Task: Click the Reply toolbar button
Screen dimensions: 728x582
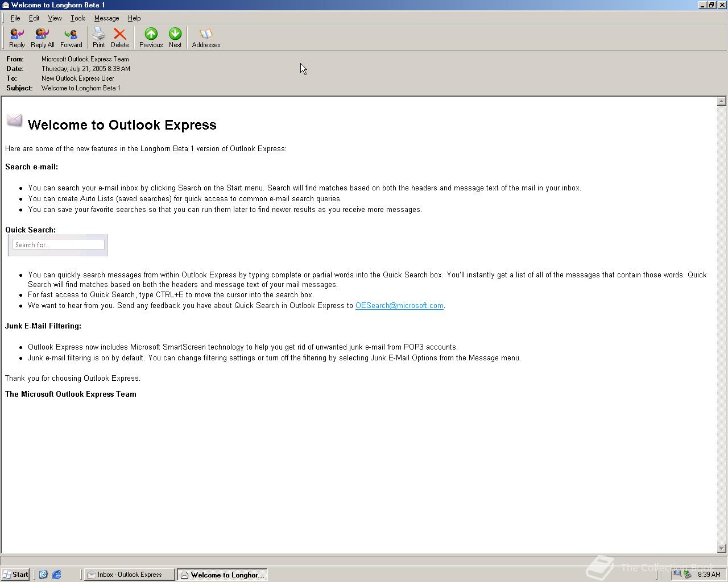Action: pos(17,38)
